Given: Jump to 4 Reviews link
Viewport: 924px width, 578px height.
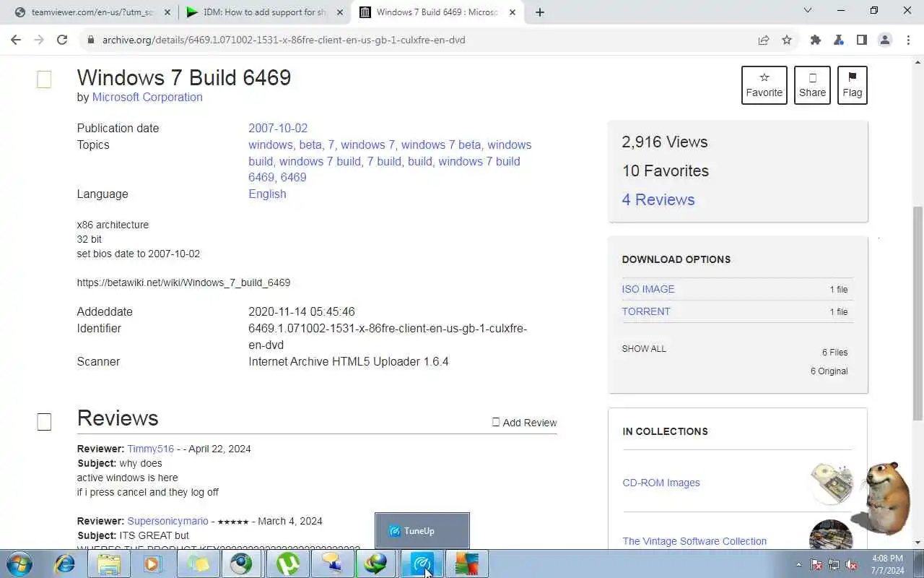Looking at the screenshot, I should (658, 199).
